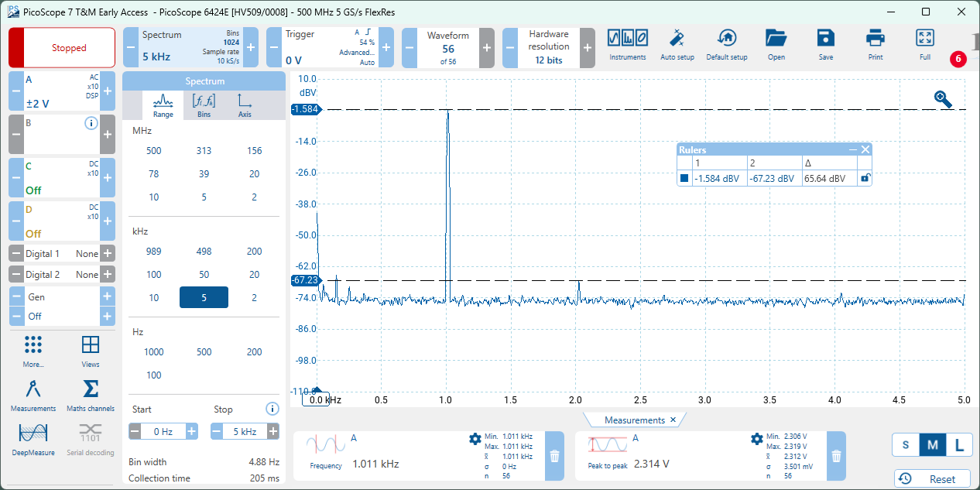Select the 5 kHz range button
980x490 pixels.
(x=204, y=297)
